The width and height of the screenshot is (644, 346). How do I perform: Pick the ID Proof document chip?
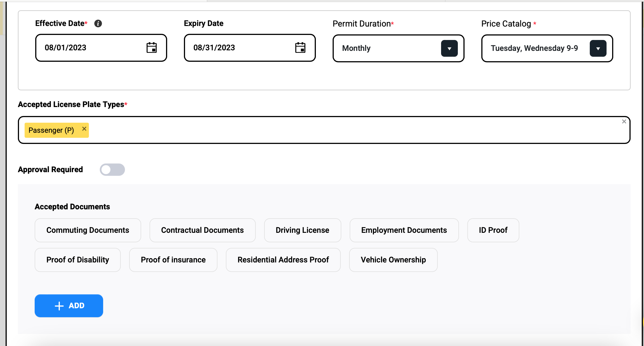493,230
